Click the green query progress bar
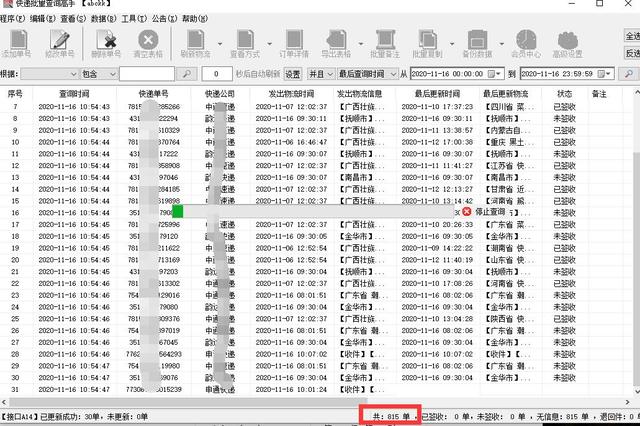Viewport: 640px width, 426px height. [x=178, y=211]
